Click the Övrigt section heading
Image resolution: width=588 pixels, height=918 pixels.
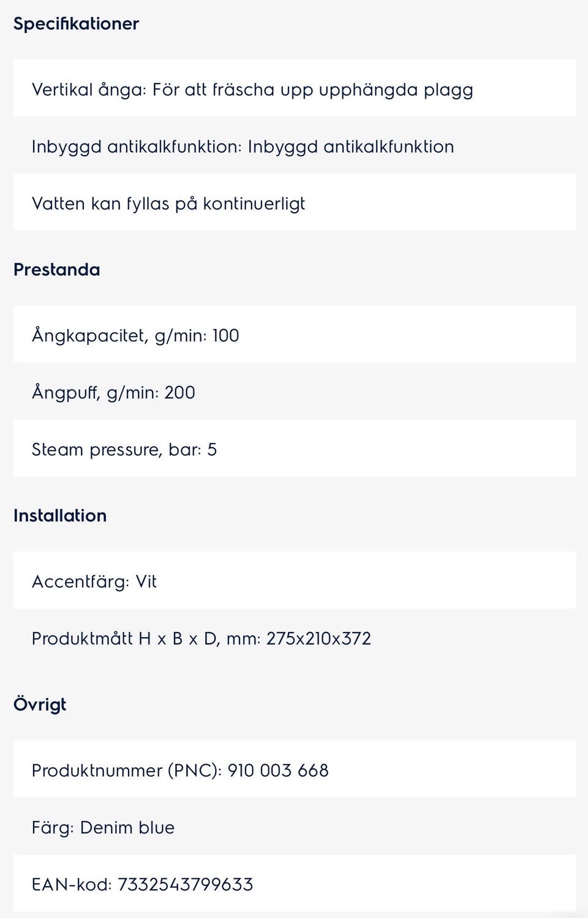(40, 705)
